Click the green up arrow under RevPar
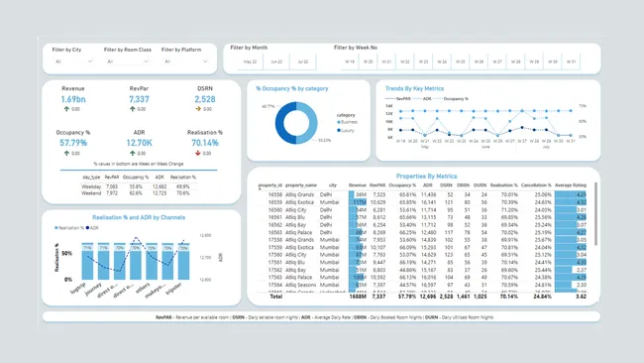This screenshot has height=363, width=644. coord(132,109)
